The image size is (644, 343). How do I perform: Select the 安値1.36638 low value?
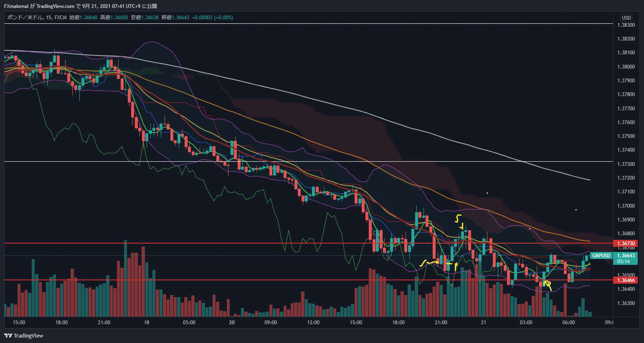coord(145,18)
